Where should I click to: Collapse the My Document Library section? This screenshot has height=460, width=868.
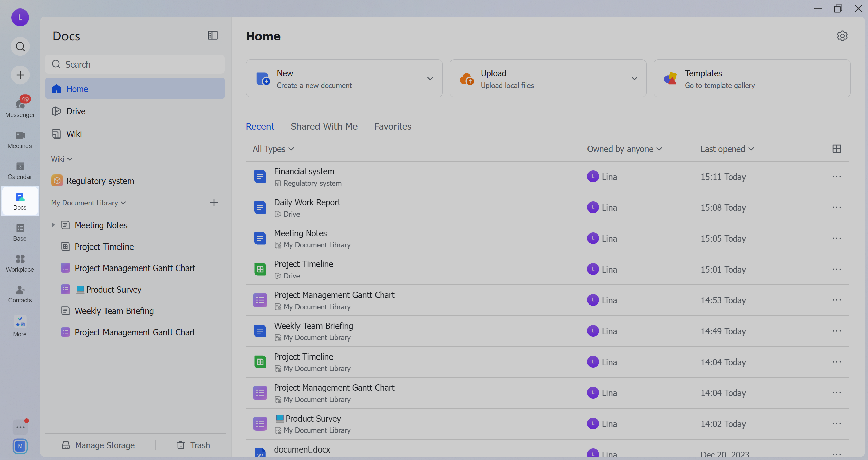(x=123, y=203)
